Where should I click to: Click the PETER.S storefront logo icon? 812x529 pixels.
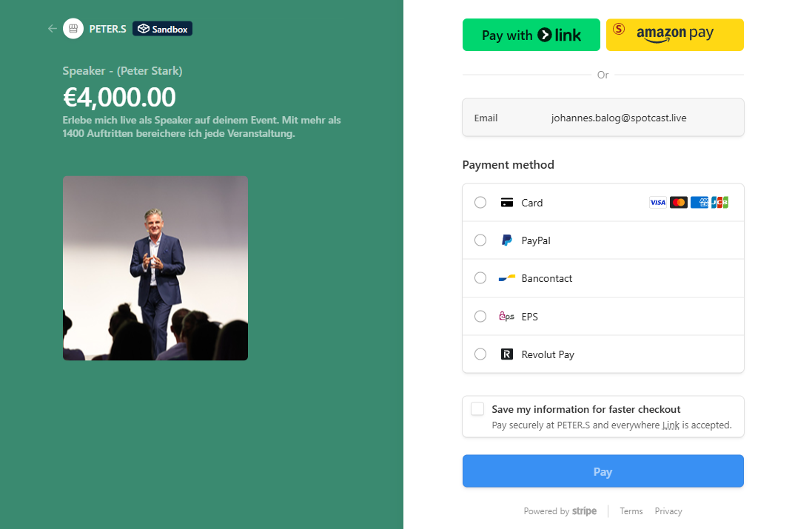(x=73, y=28)
